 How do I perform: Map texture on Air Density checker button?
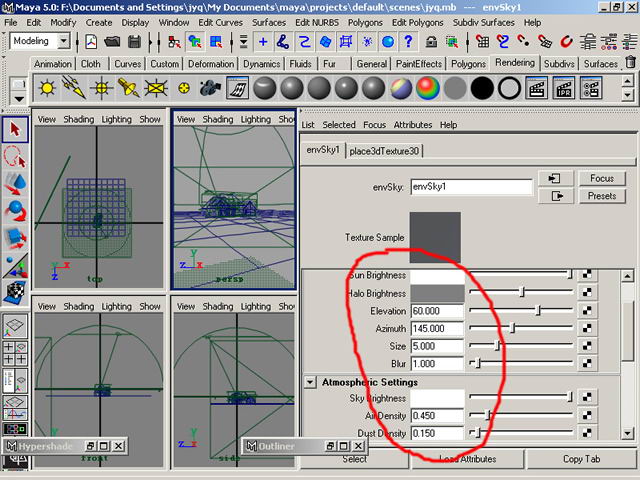[587, 415]
